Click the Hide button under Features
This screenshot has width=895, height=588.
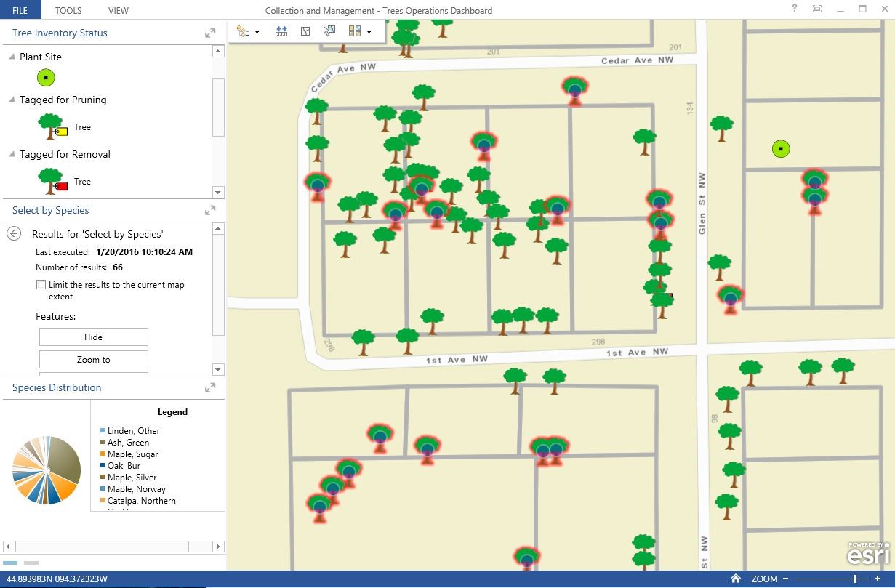93,337
